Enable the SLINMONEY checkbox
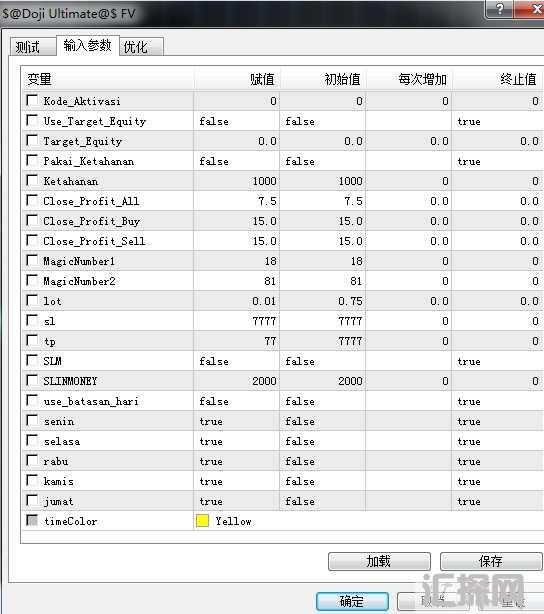Viewport: 544px width, 614px height. coord(32,380)
